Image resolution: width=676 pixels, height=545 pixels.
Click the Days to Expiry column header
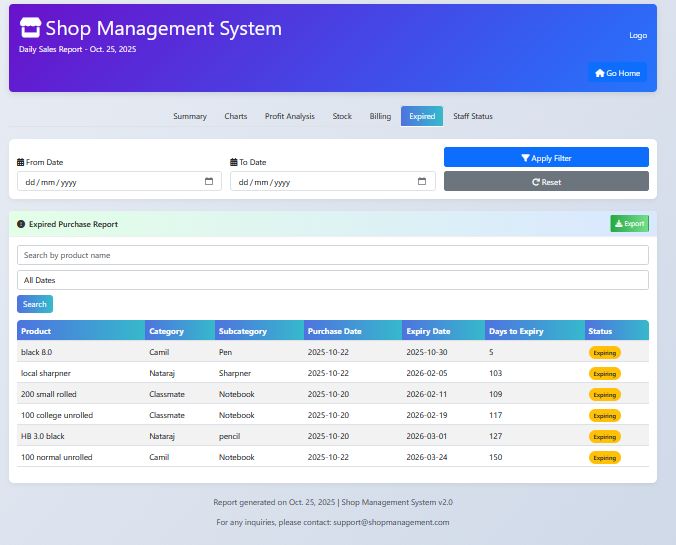(x=516, y=331)
